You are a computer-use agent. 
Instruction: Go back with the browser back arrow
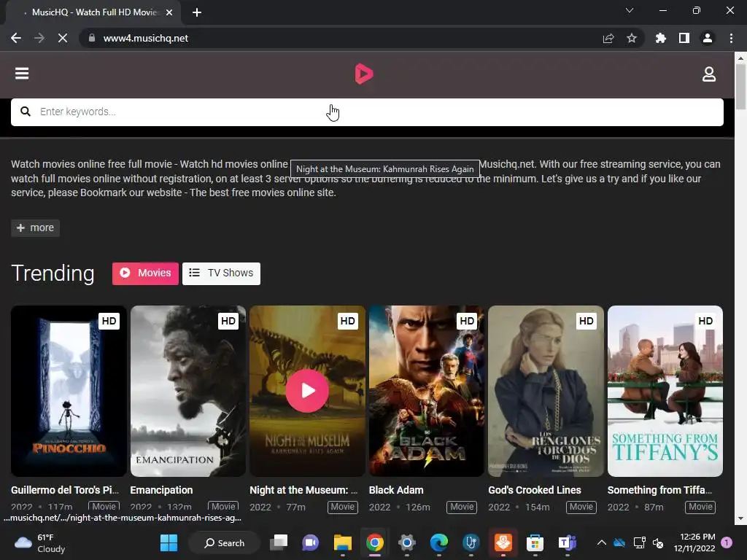pyautogui.click(x=16, y=38)
